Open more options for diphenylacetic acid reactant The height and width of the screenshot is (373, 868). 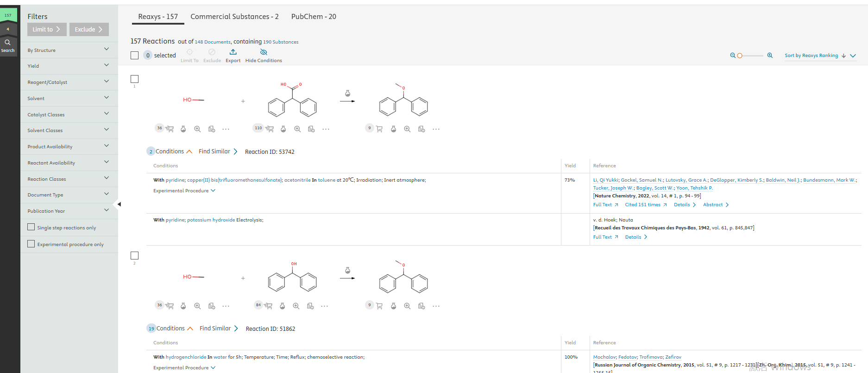click(326, 129)
